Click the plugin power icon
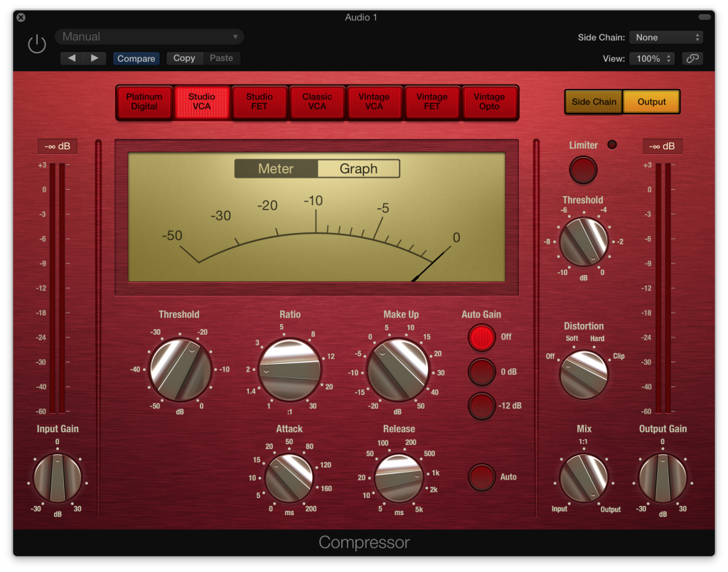This screenshot has width=728, height=572. click(36, 43)
